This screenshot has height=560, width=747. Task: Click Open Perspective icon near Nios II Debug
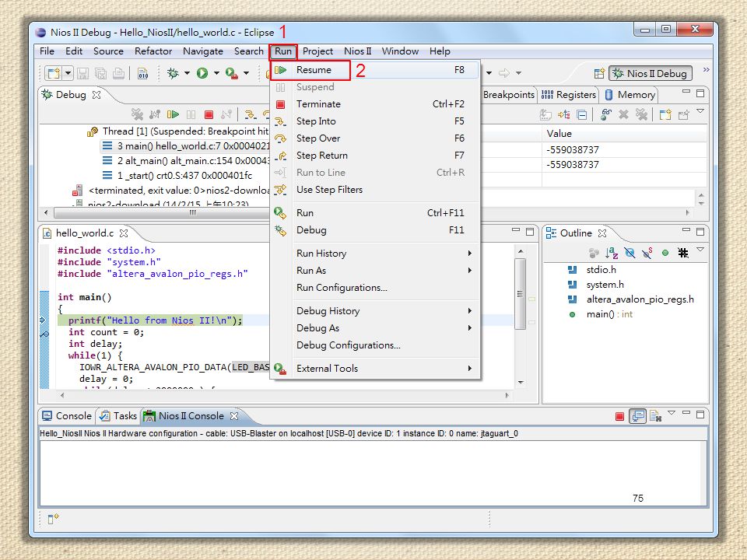point(599,73)
